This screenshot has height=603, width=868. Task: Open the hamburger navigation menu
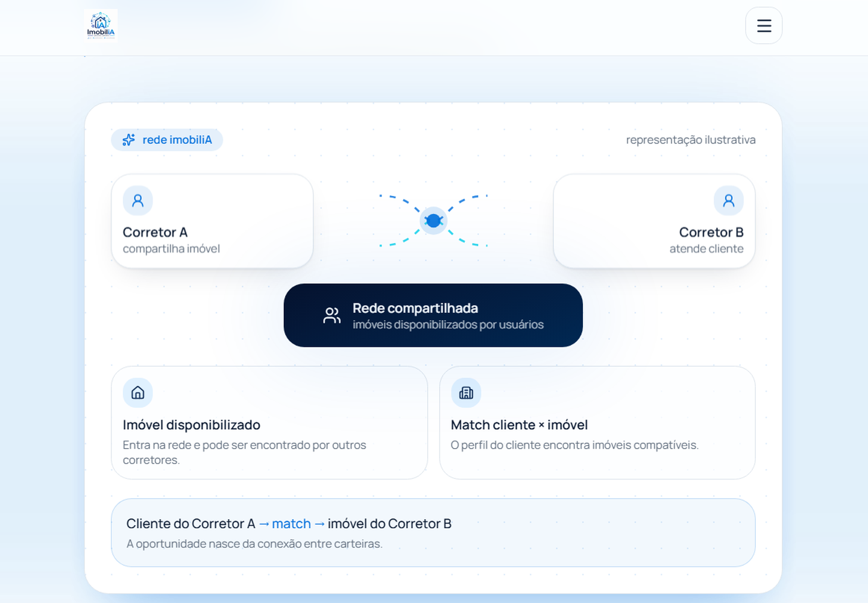[x=764, y=25]
